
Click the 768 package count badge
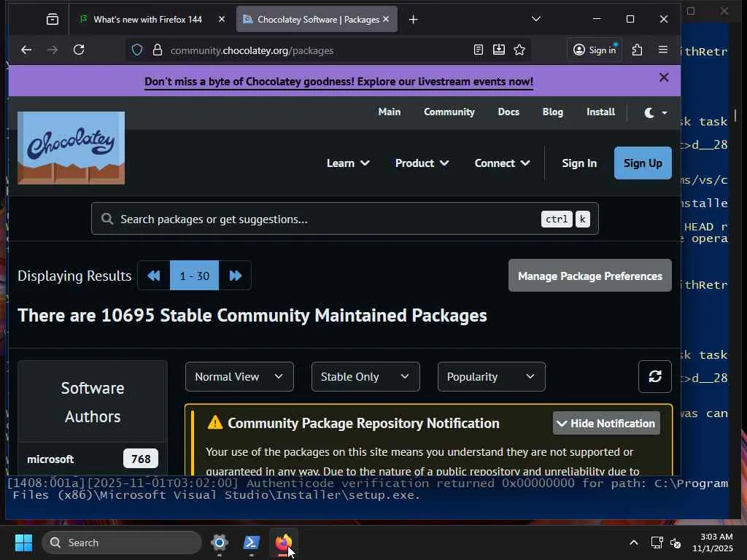[141, 459]
